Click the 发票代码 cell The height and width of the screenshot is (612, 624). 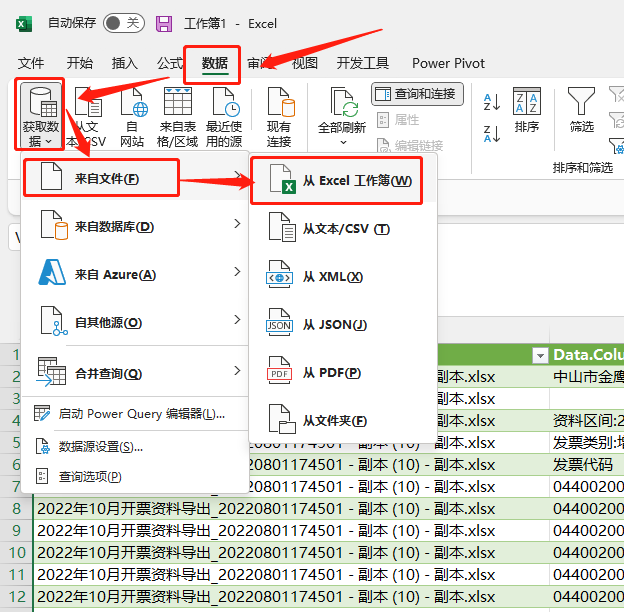pyautogui.click(x=587, y=464)
